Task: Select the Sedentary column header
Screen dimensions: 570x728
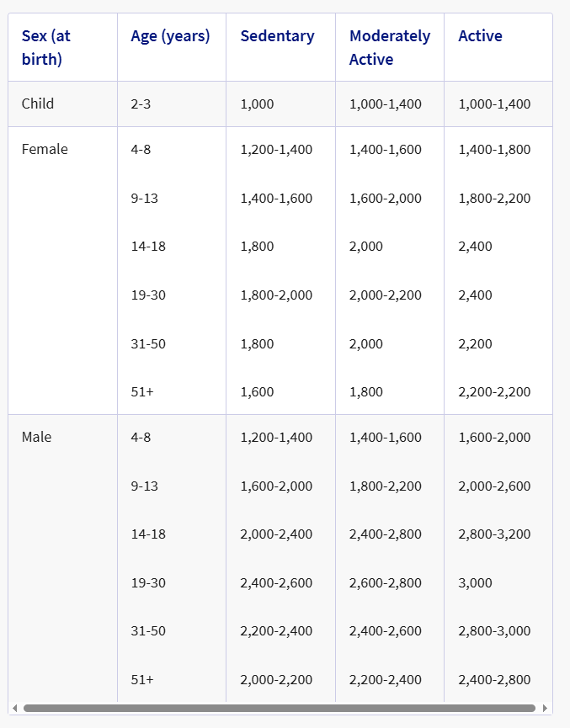Action: [277, 36]
